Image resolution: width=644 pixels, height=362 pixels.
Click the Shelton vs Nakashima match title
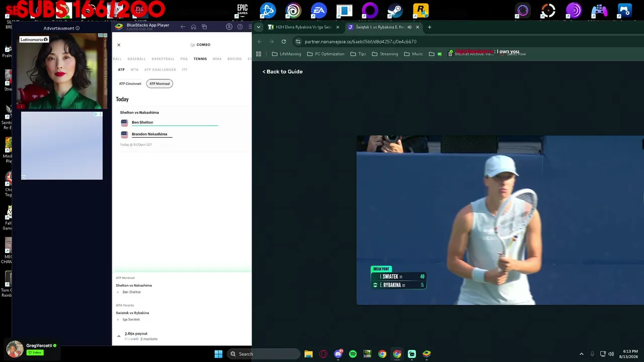tap(139, 113)
